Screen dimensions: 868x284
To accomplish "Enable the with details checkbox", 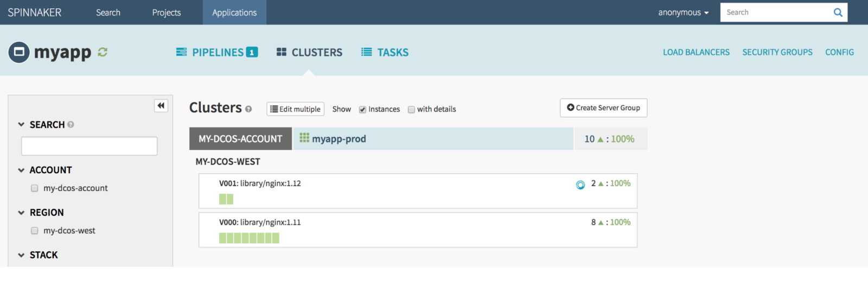I will coord(411,109).
